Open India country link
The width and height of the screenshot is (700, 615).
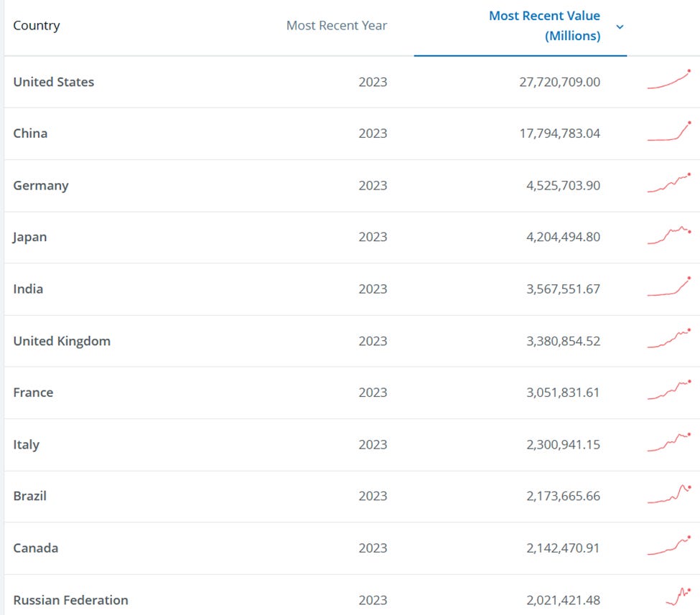point(28,288)
